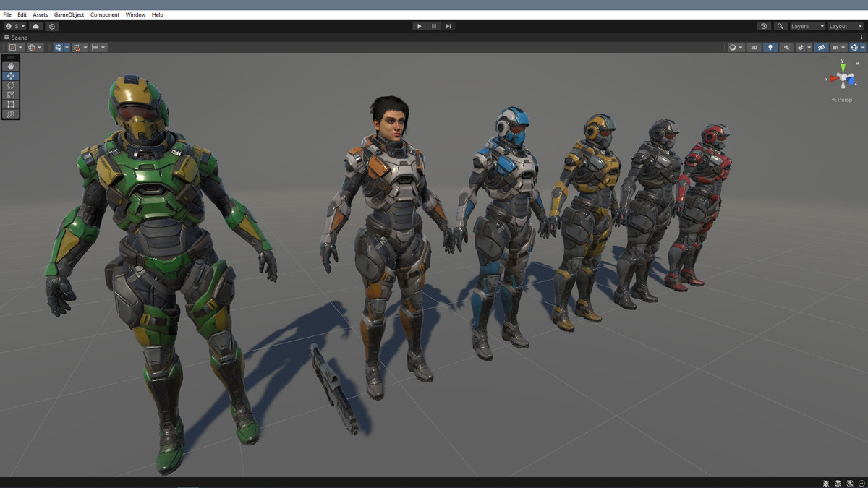Expand the Gizmos dropdown arrow
The width and height of the screenshot is (868, 488).
point(863,48)
